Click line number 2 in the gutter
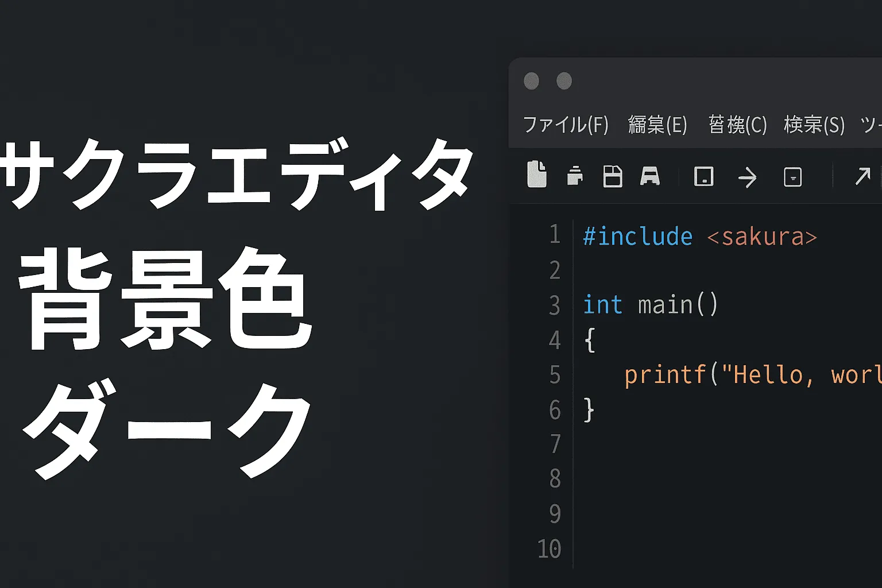 pos(555,270)
